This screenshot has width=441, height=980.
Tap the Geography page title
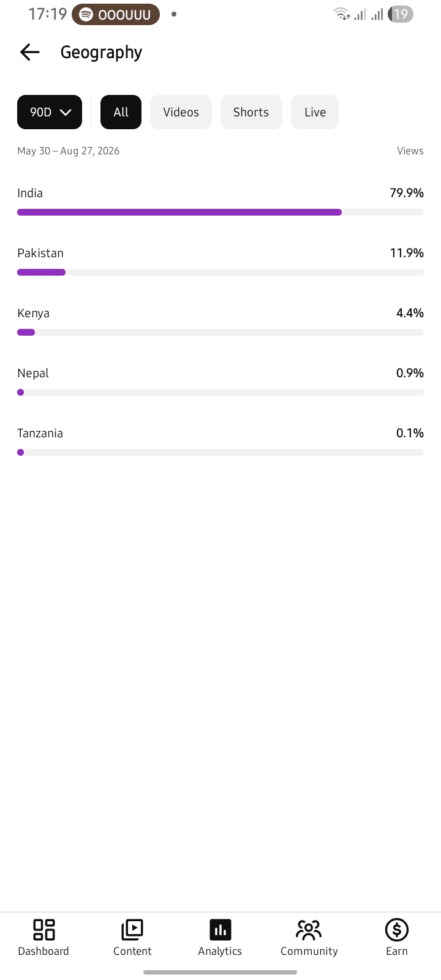point(101,53)
